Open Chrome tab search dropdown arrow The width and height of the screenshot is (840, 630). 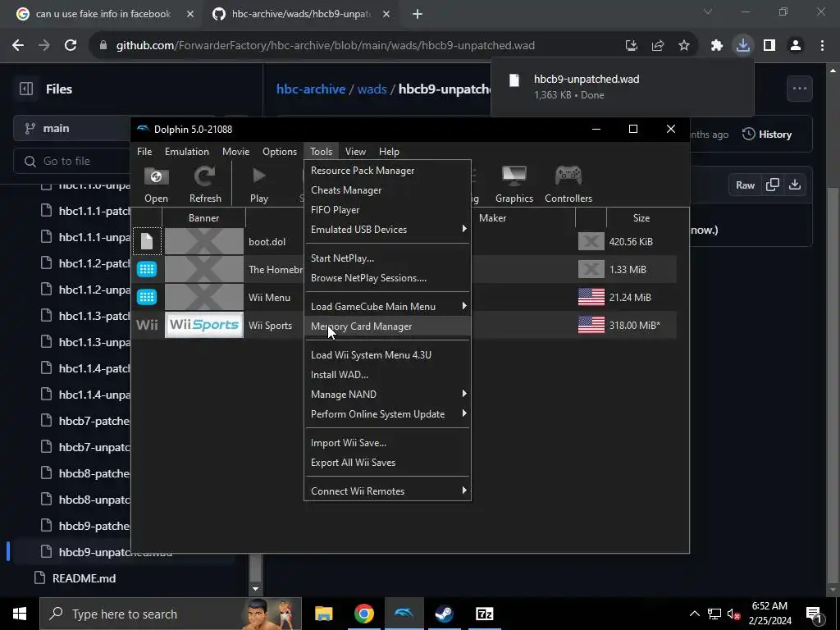[x=708, y=11]
